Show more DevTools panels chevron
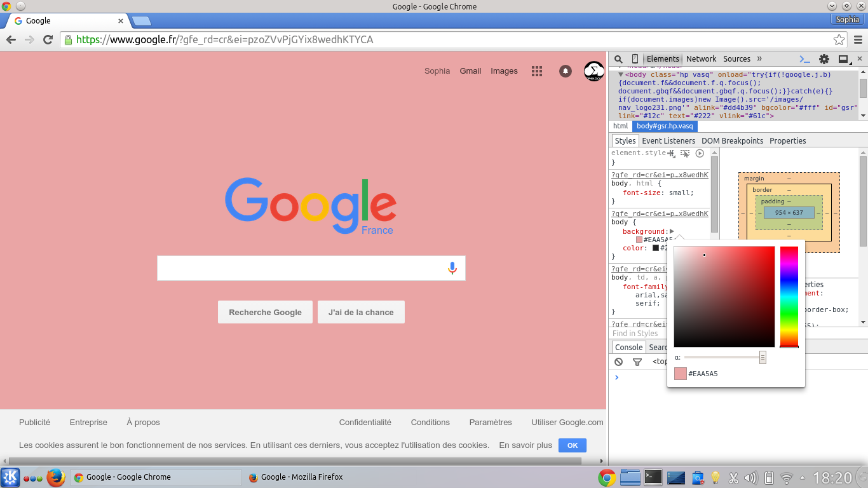 tap(759, 58)
